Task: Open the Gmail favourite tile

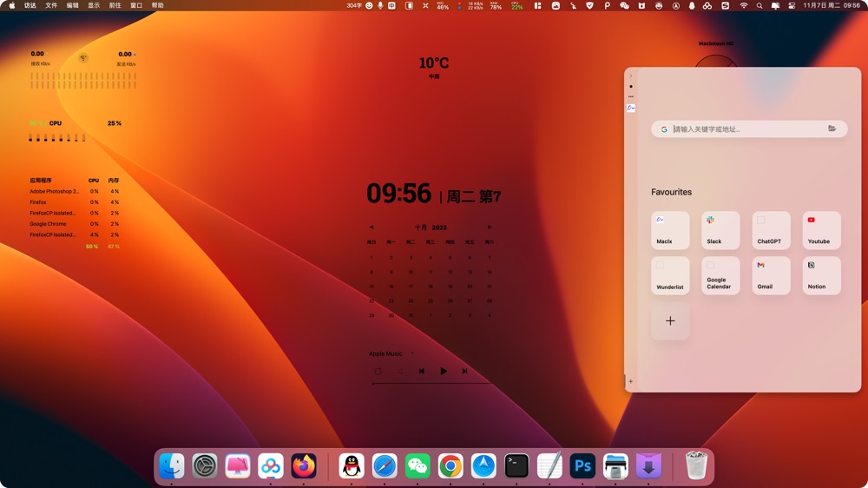Action: click(x=771, y=276)
